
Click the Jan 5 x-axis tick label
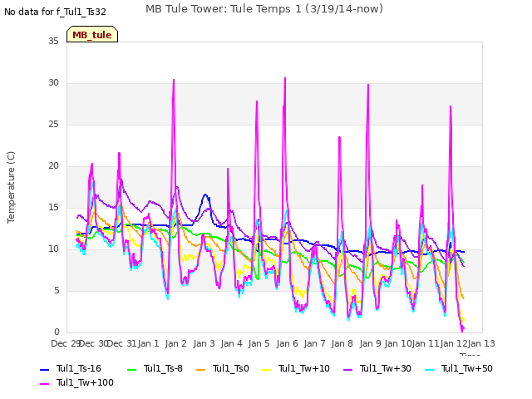(x=259, y=343)
